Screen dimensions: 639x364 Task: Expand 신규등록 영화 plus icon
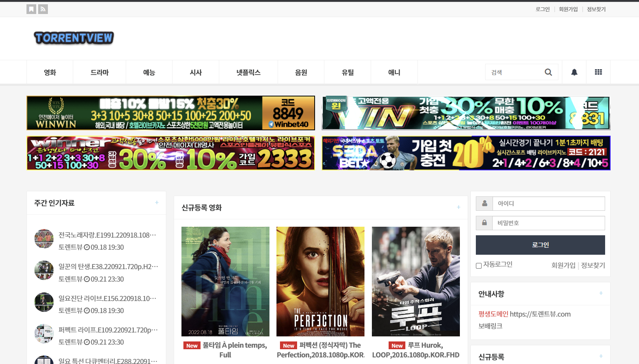tap(459, 207)
